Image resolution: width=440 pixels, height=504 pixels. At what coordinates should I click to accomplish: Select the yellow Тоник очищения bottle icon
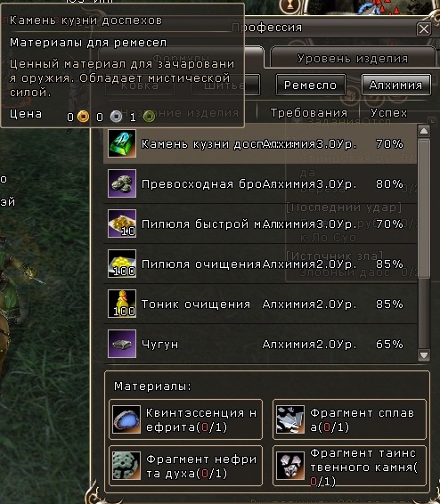click(x=122, y=304)
